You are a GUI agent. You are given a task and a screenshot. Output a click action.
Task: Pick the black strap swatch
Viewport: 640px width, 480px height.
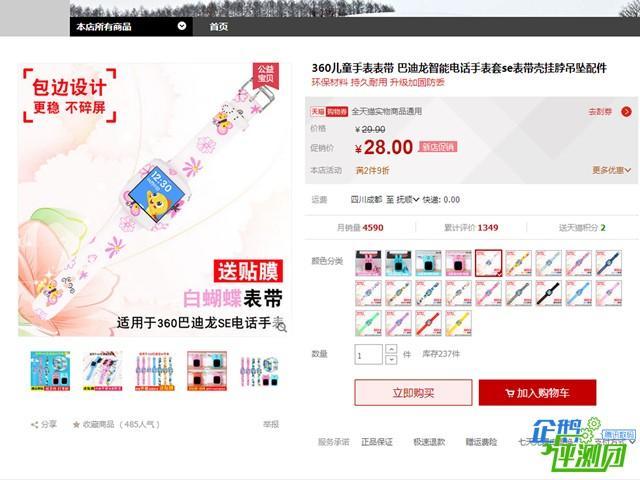549,293
